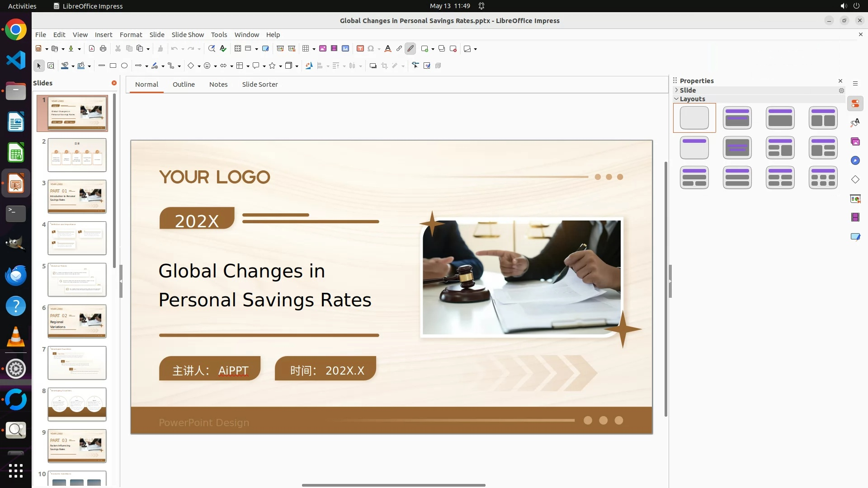Click the Print icon in toolbar
868x488 pixels.
[103, 49]
